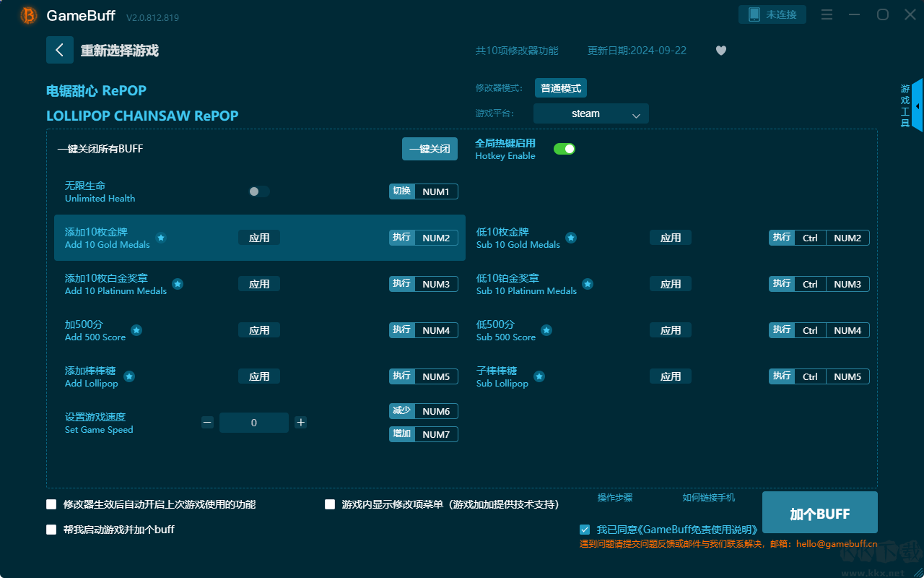The height and width of the screenshot is (578, 924).
Task: Open the hamburger menu in title bar
Action: pos(827,15)
